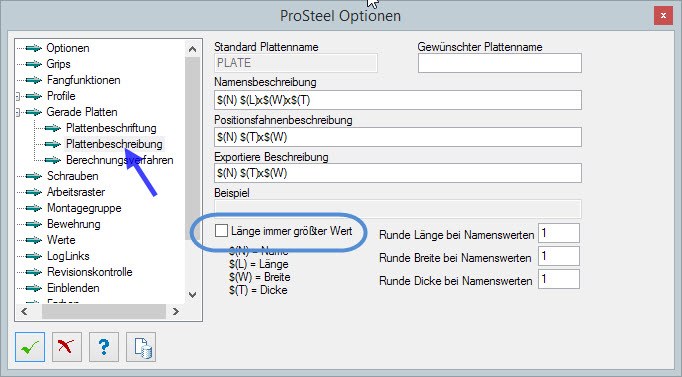Click the Gewünschter Plattenname input field
Image resolution: width=682 pixels, height=377 pixels.
point(500,63)
